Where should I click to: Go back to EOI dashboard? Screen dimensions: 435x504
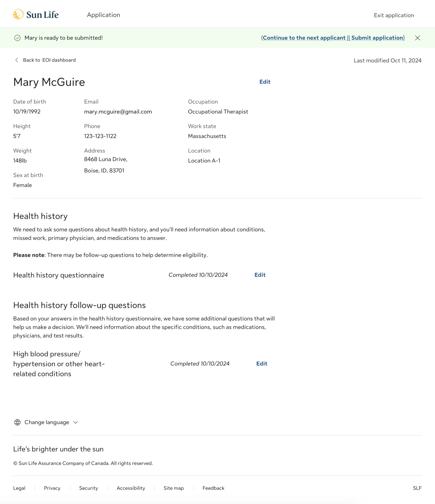(49, 60)
